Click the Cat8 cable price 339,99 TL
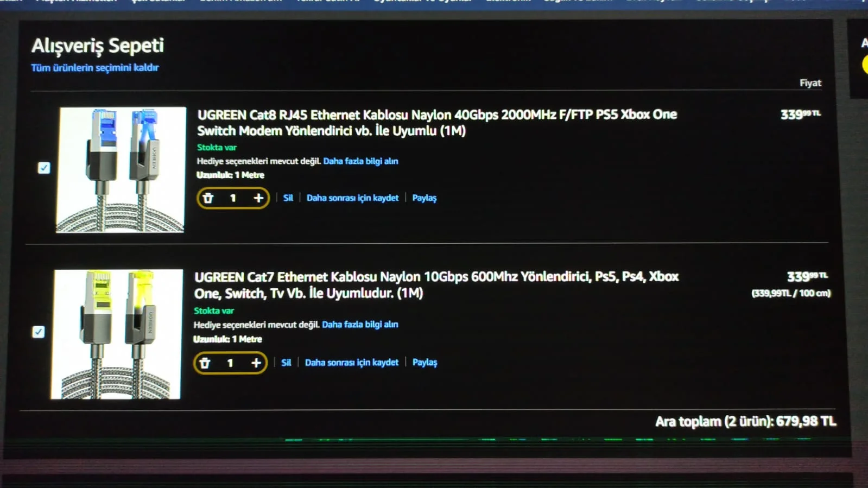Image resolution: width=868 pixels, height=488 pixels. [801, 115]
